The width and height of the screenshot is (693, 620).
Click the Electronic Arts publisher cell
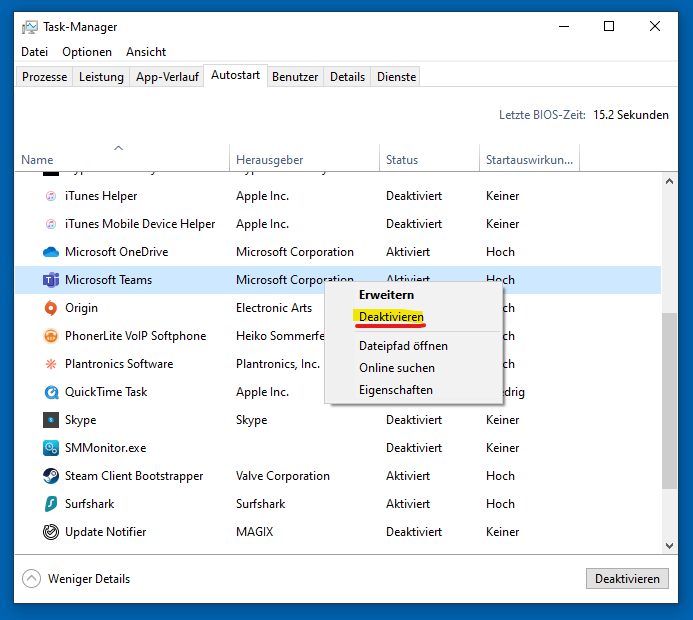(x=274, y=308)
